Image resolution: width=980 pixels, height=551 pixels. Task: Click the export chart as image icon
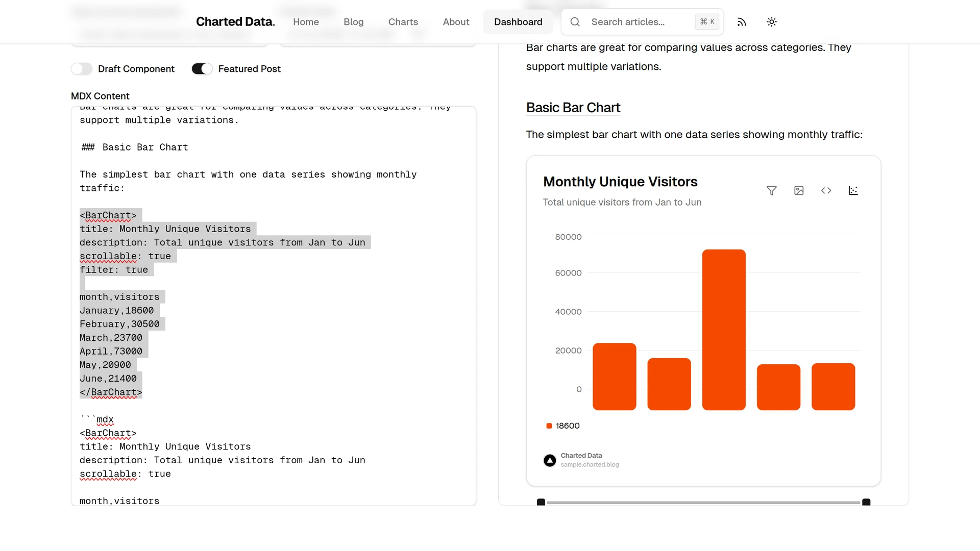[x=799, y=191]
